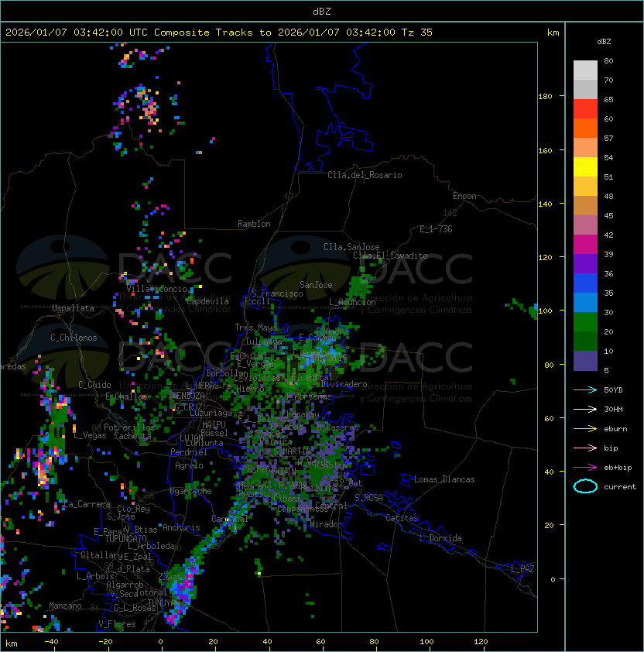Viewport: 644px width, 652px height.
Task: Click the 'Capdevila' place label
Action: pos(207,301)
